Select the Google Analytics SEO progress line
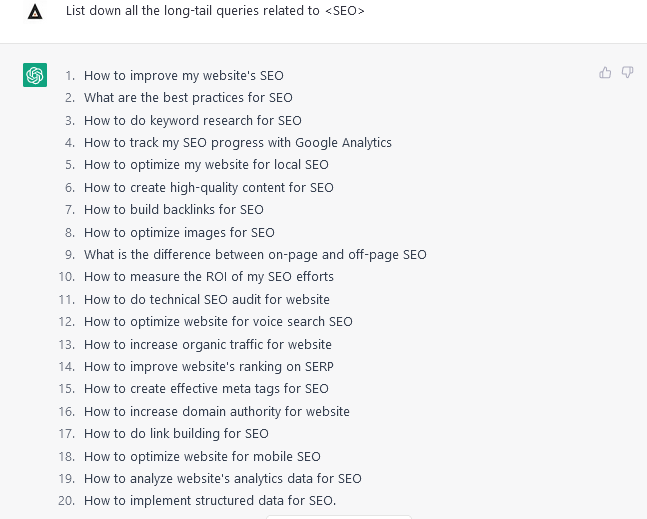The image size is (647, 519). click(238, 143)
